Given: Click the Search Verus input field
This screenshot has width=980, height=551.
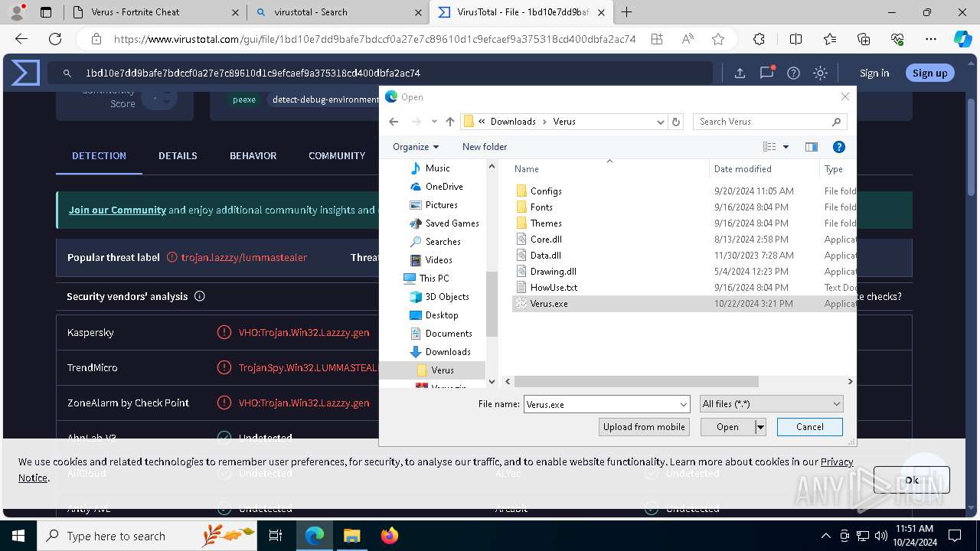Looking at the screenshot, I should (x=771, y=122).
